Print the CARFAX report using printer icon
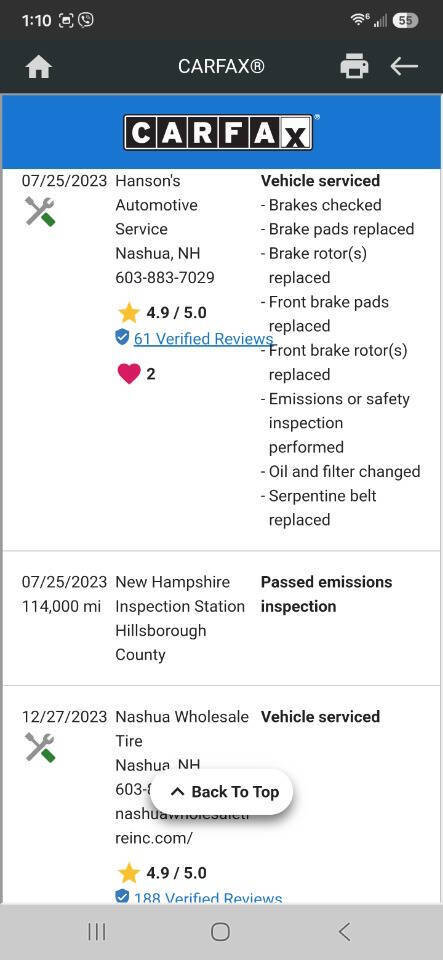Viewport: 443px width, 960px height. pyautogui.click(x=354, y=66)
